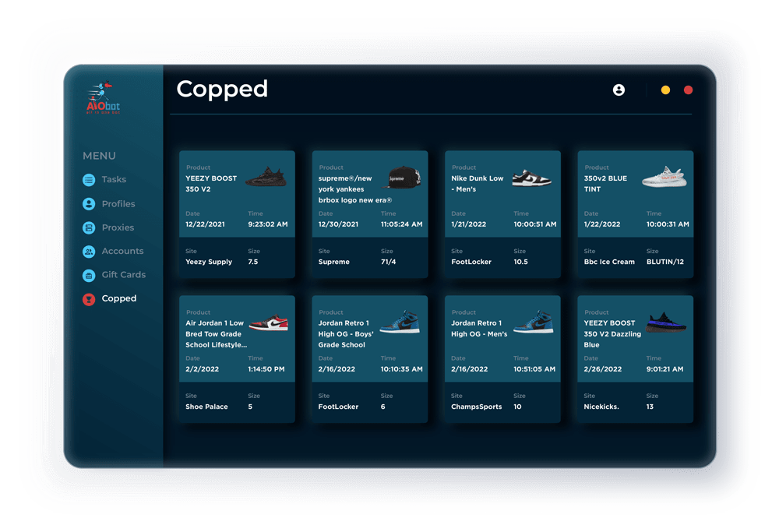Click the Tasks list icon
779x532 pixels.
[x=89, y=180]
